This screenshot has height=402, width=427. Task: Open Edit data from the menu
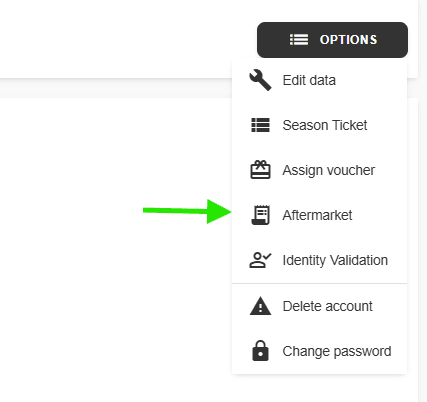tap(319, 80)
